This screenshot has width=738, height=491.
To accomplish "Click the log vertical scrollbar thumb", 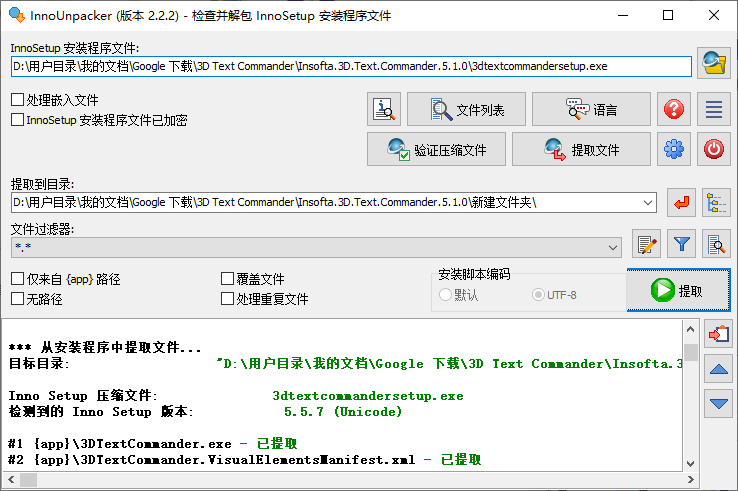I will pyautogui.click(x=690, y=353).
